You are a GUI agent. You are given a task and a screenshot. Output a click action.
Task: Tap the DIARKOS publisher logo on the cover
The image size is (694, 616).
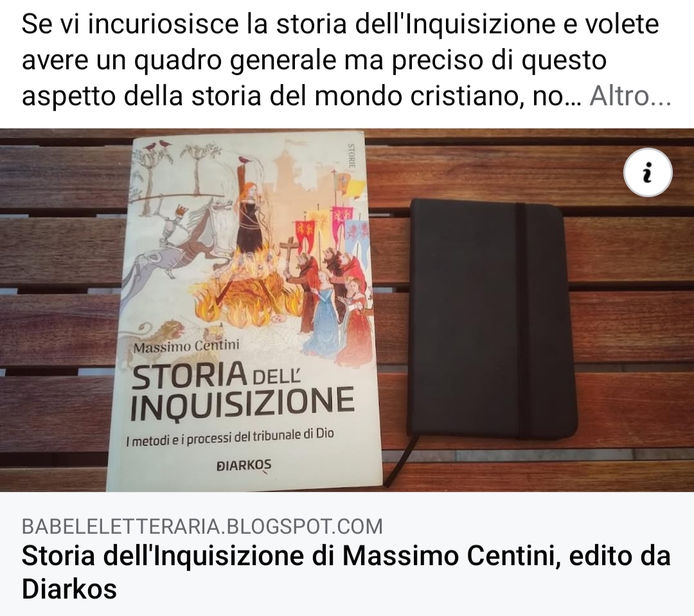[244, 465]
